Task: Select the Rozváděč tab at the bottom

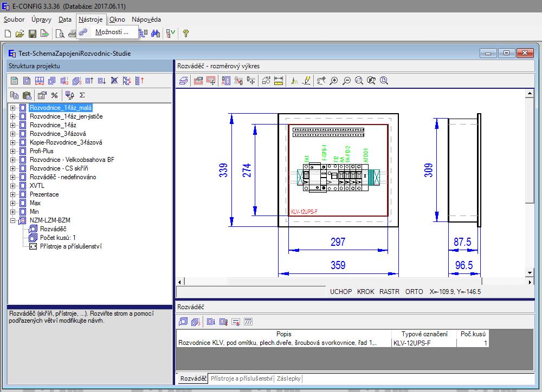Action: (193, 378)
